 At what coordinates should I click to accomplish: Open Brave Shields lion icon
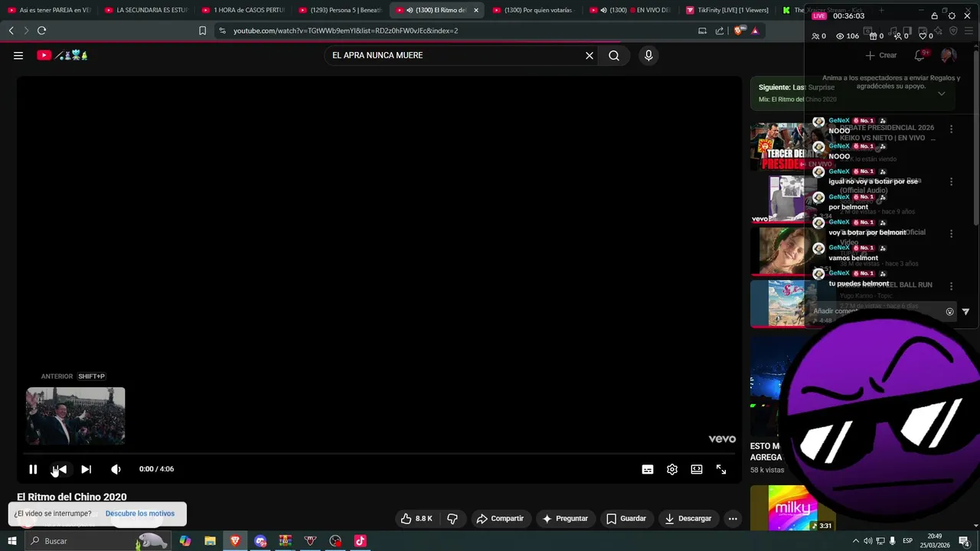(x=738, y=31)
